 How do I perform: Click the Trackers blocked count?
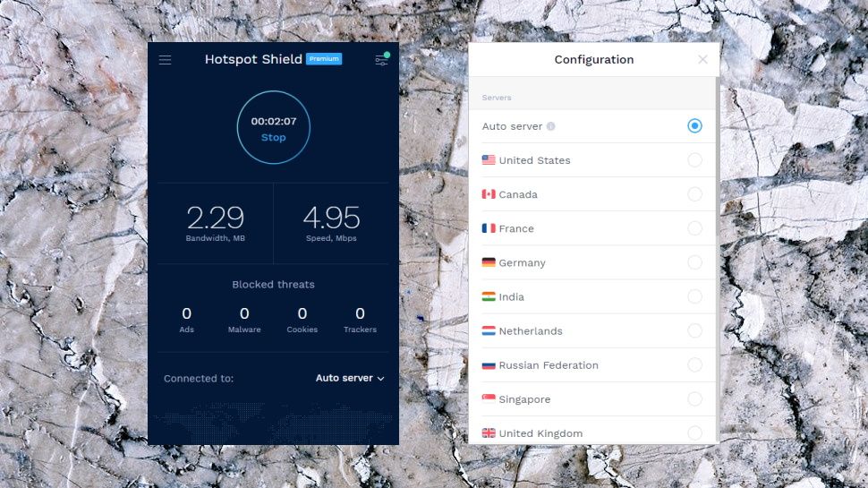tap(360, 313)
